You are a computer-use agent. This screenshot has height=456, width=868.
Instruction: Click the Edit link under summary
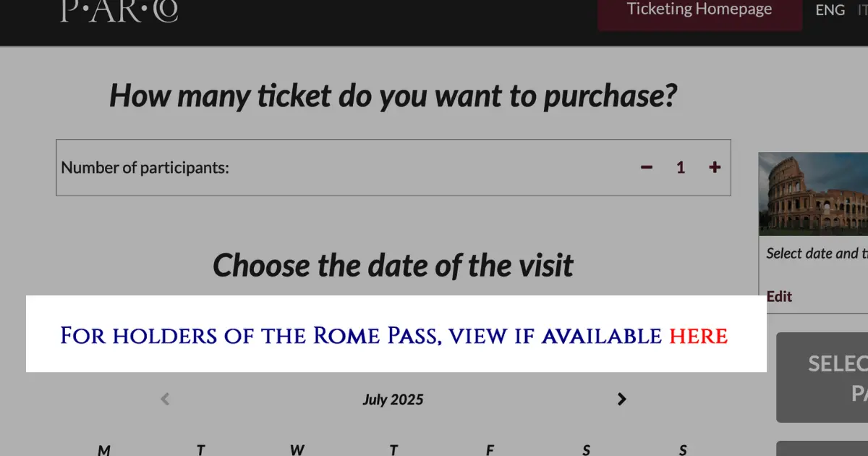(779, 296)
